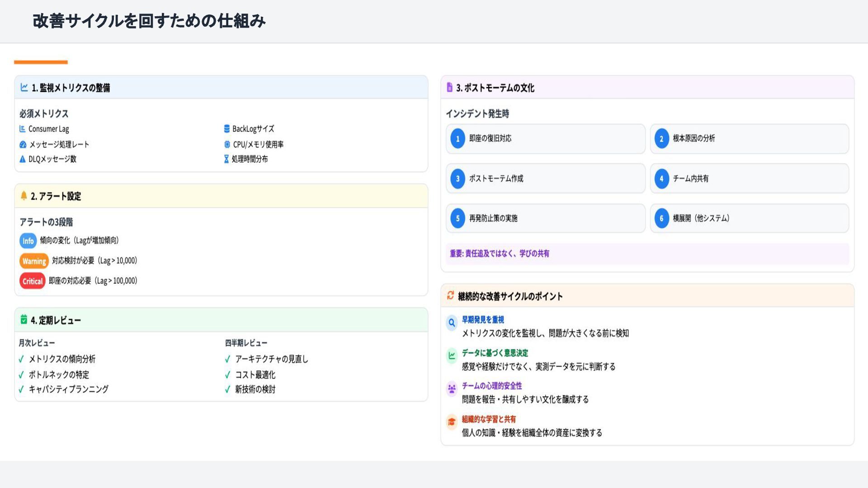
Task: Click the refresh icon by 継続的な改善サイクルのポイント
Action: tap(450, 296)
